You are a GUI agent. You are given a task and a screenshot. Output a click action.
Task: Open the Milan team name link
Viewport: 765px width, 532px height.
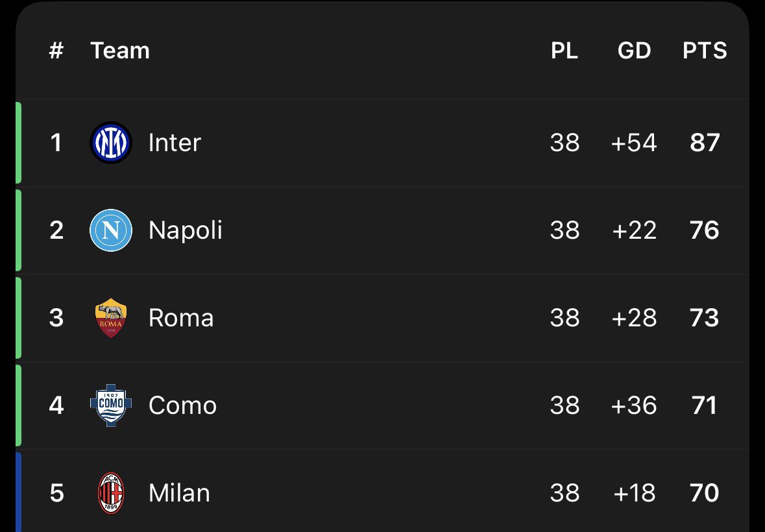click(x=179, y=493)
